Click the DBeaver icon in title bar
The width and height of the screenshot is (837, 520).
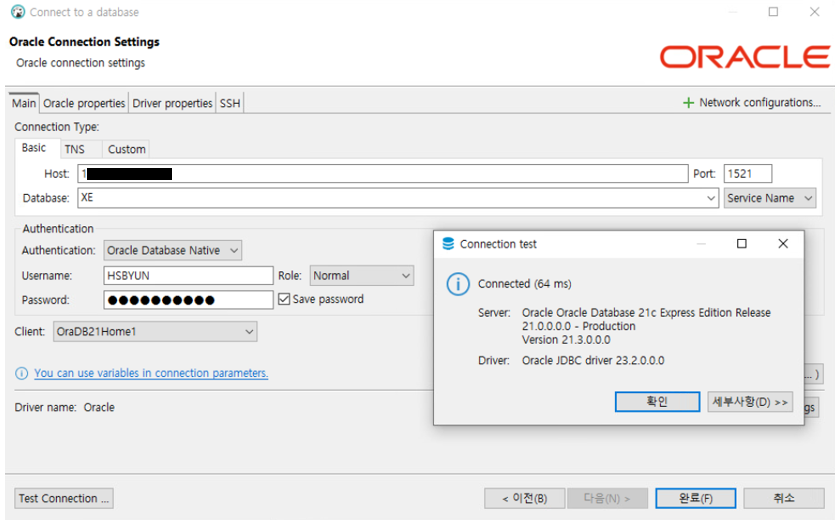pos(18,12)
